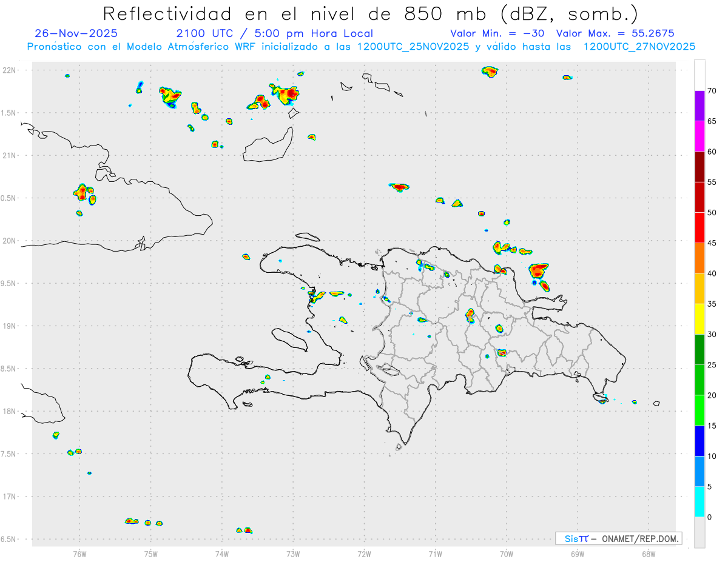Click the 72W longitude label
The height and width of the screenshot is (562, 728).
(364, 554)
